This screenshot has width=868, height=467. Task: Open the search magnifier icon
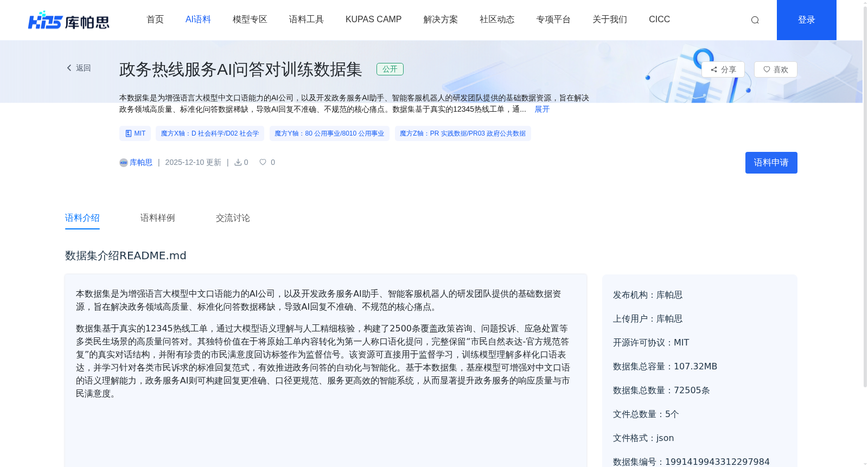click(x=755, y=20)
